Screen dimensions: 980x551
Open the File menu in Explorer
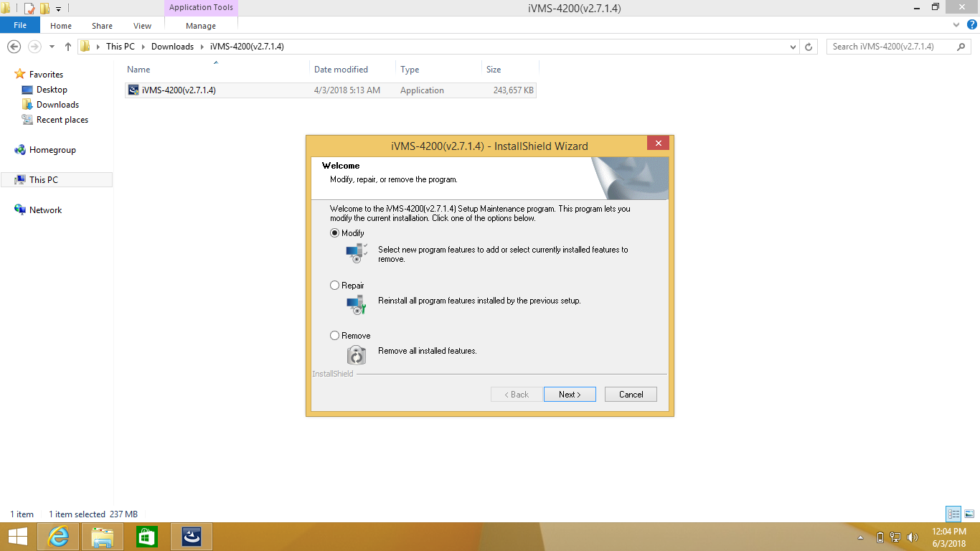20,25
